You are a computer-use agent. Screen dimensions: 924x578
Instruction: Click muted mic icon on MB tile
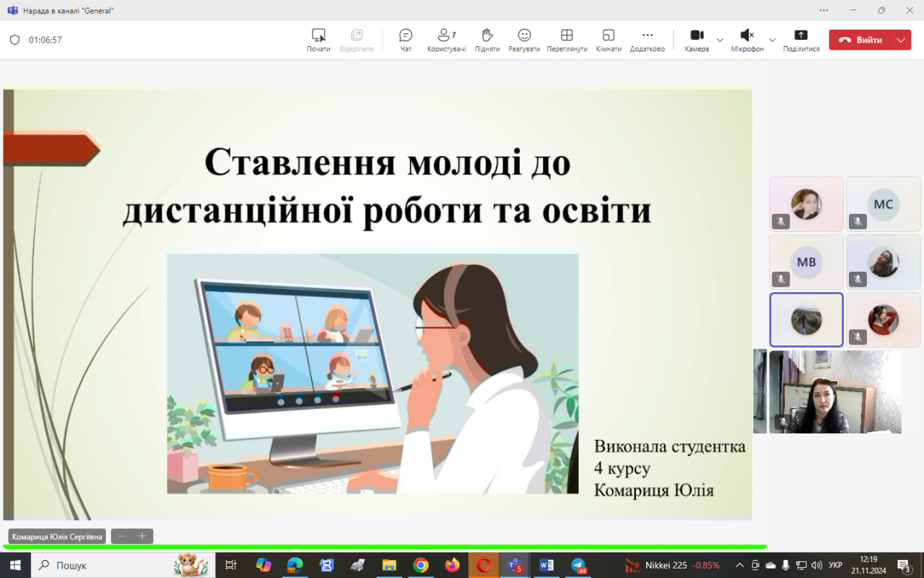point(780,279)
